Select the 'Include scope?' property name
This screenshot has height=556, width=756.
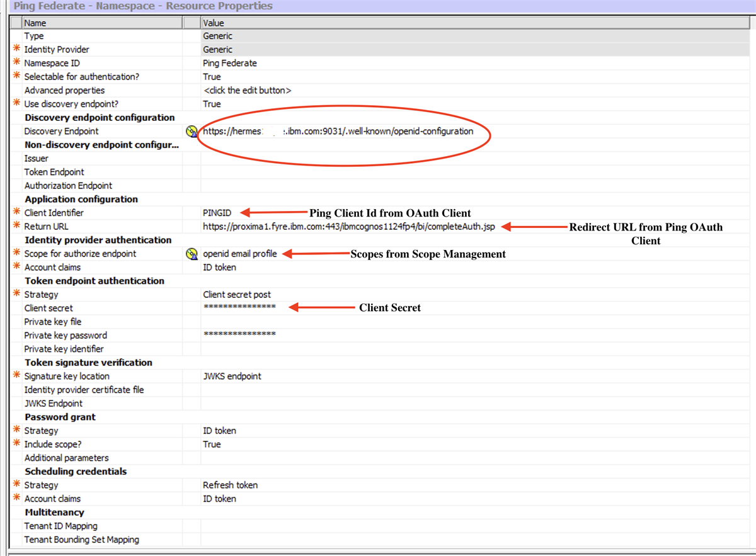(53, 445)
